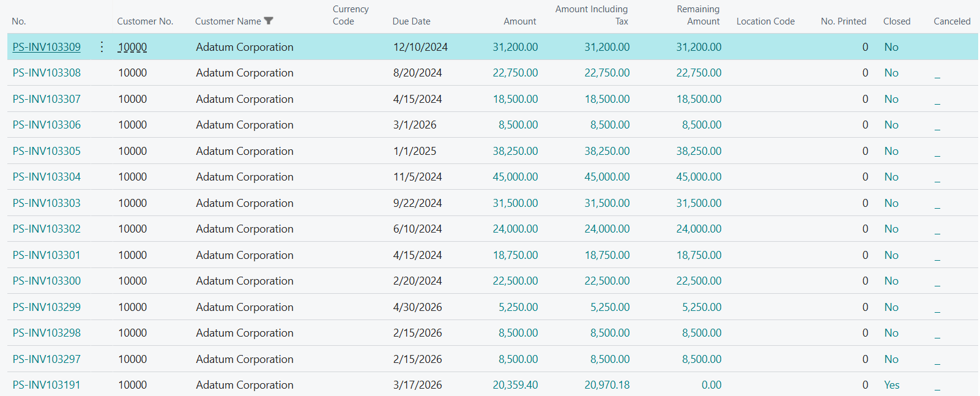Open invoice PS-INV103309
This screenshot has height=396, width=980.
pyautogui.click(x=46, y=47)
